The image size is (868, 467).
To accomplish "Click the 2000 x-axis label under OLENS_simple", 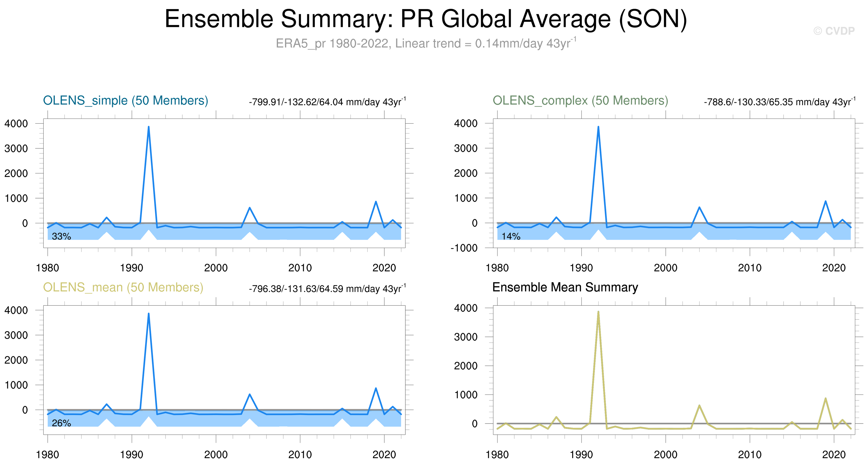I will tap(216, 268).
